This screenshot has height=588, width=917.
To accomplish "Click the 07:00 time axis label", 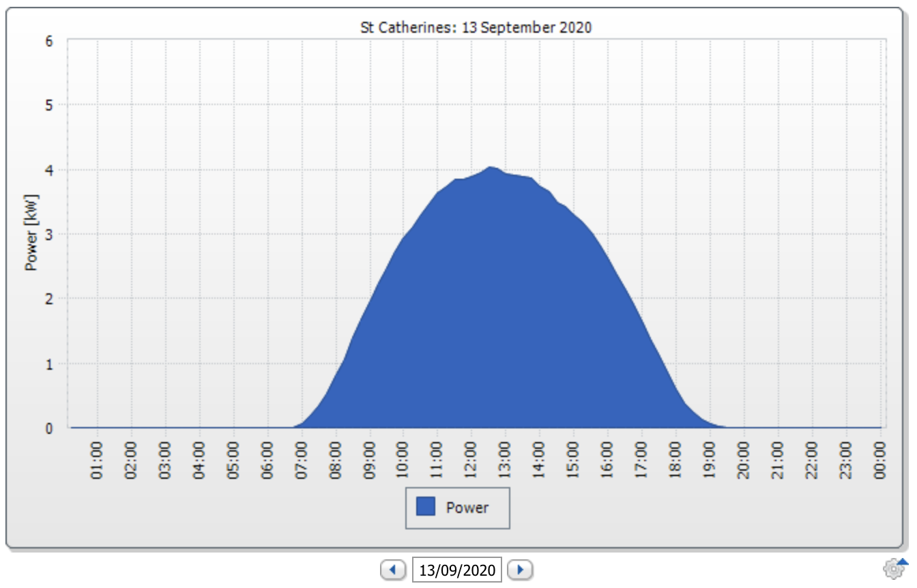I will [x=301, y=460].
